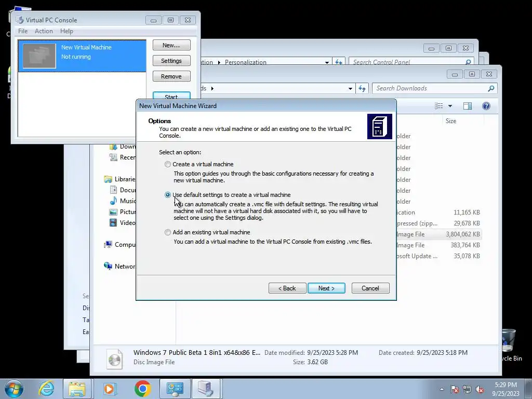Switch to Control Panel taskbar item
Screen dimensions: 532x399
point(175,389)
